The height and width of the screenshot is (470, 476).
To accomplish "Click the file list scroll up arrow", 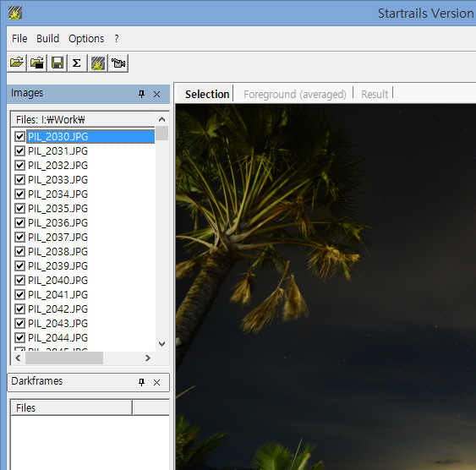I will [161, 119].
